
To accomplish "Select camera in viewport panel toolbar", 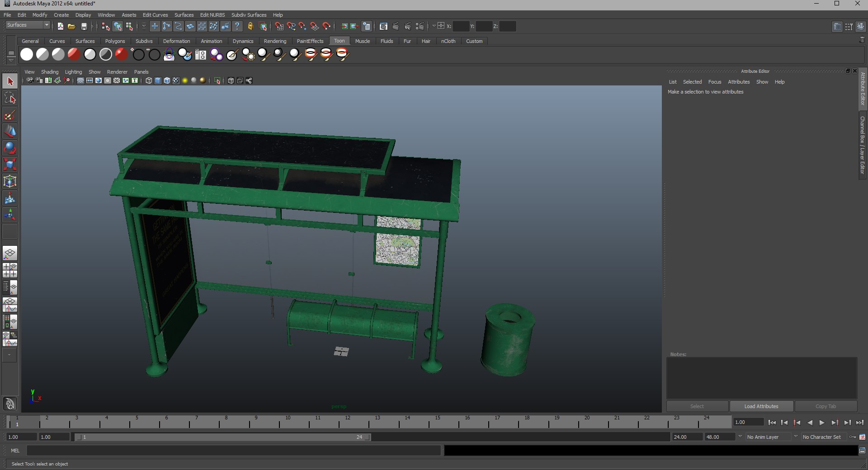I will pyautogui.click(x=30, y=80).
